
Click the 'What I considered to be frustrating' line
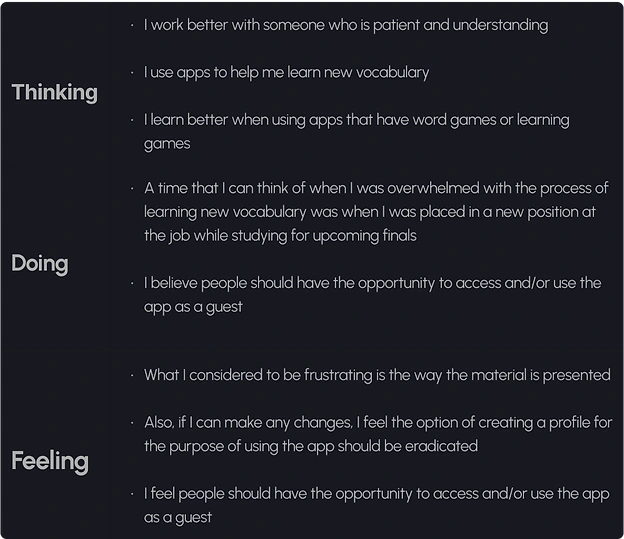click(377, 375)
